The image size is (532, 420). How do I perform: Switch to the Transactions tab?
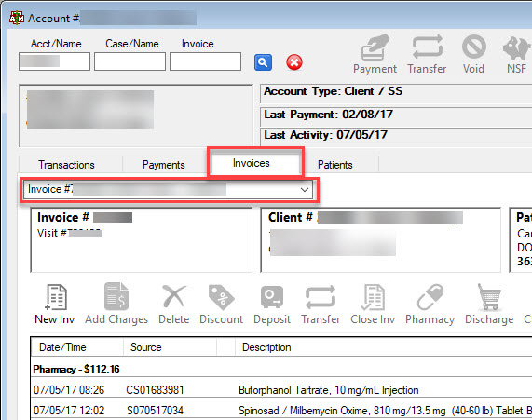(x=66, y=165)
